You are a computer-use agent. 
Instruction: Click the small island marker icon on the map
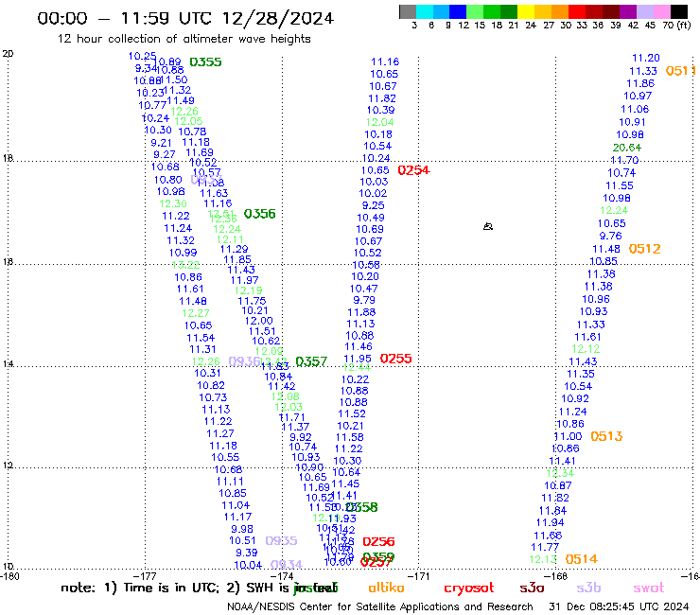pyautogui.click(x=488, y=226)
